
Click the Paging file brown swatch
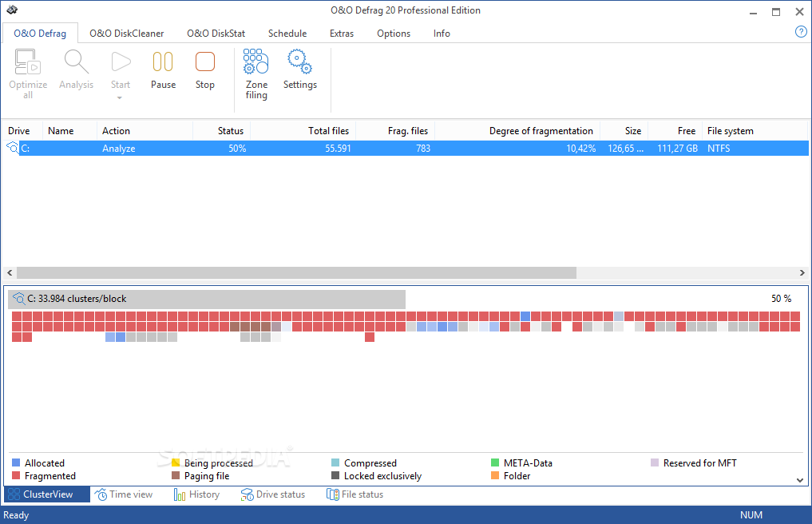click(176, 475)
